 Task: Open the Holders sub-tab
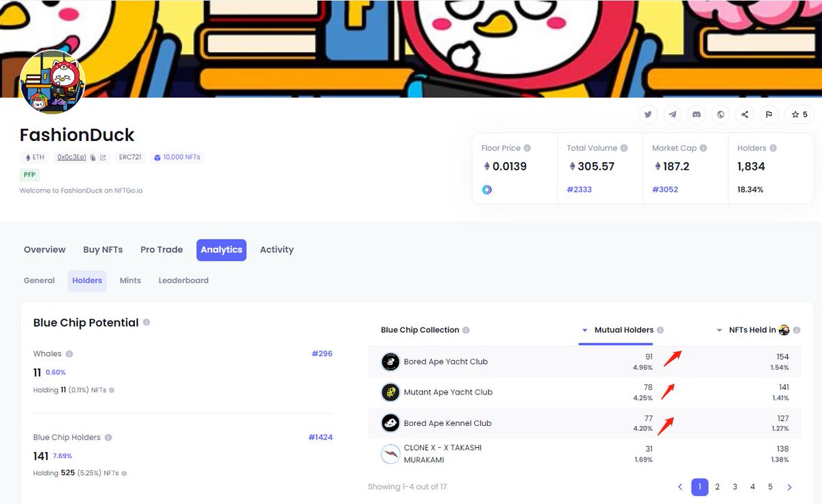(87, 281)
